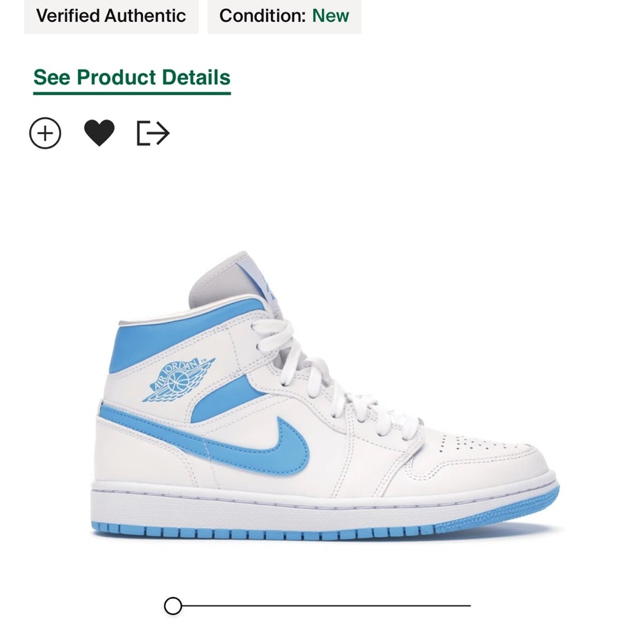644x644 pixels.
Task: Click the green New link
Action: point(332,16)
